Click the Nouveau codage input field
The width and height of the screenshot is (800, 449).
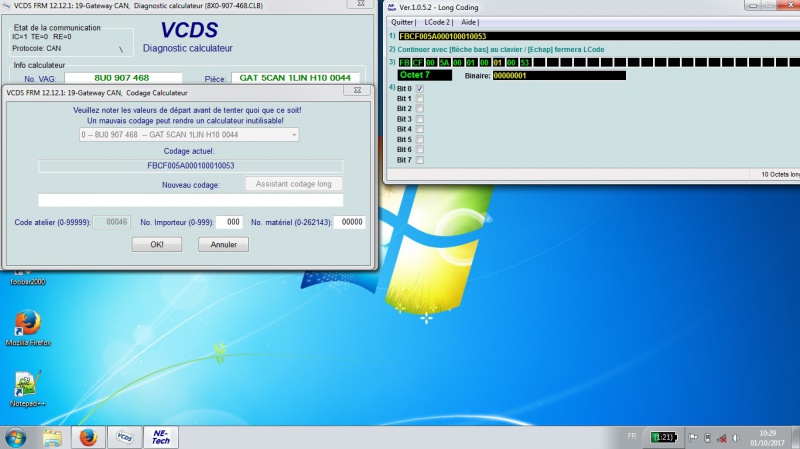pos(190,200)
